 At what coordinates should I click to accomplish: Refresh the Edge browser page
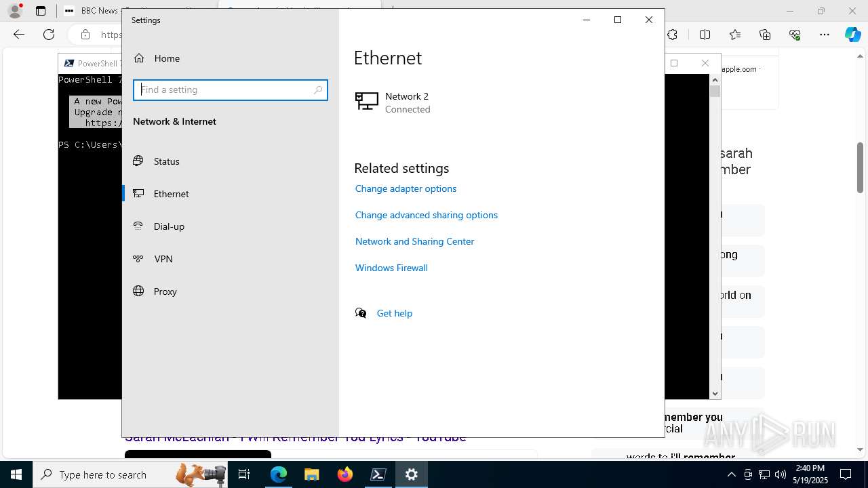[x=49, y=35]
